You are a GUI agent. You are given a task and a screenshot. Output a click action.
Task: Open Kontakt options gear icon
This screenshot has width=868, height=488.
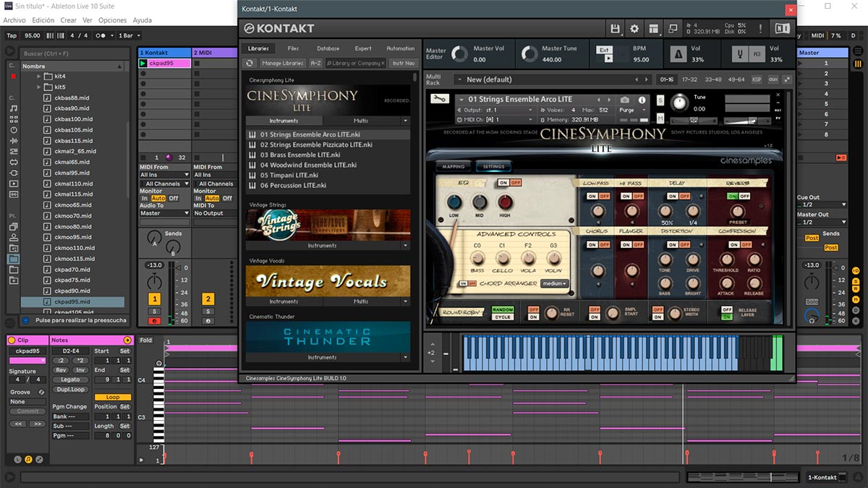[634, 29]
